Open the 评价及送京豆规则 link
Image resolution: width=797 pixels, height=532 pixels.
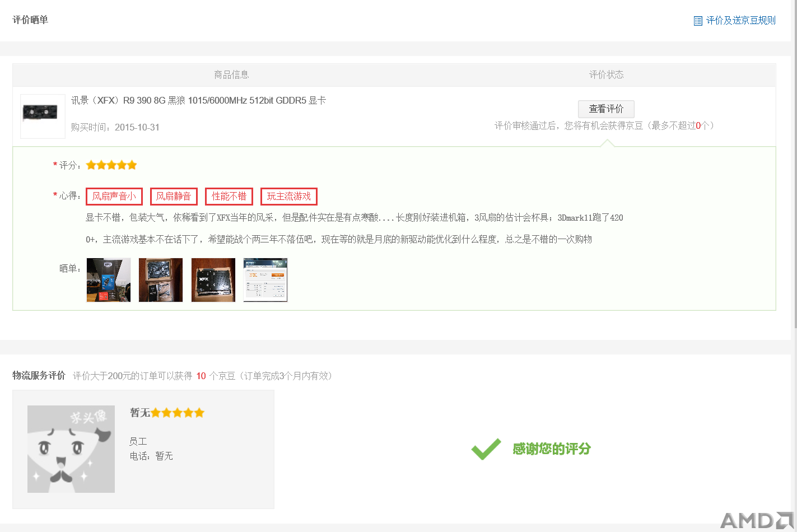click(x=740, y=21)
